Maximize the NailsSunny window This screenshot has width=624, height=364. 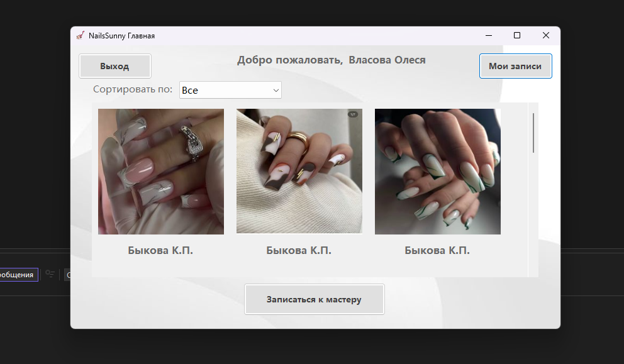click(x=517, y=35)
